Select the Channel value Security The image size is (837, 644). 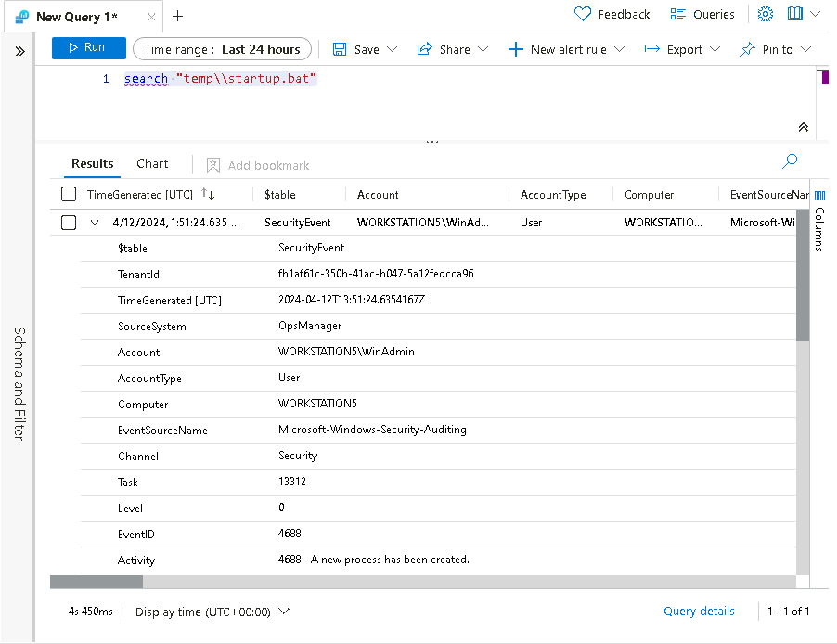click(x=298, y=456)
